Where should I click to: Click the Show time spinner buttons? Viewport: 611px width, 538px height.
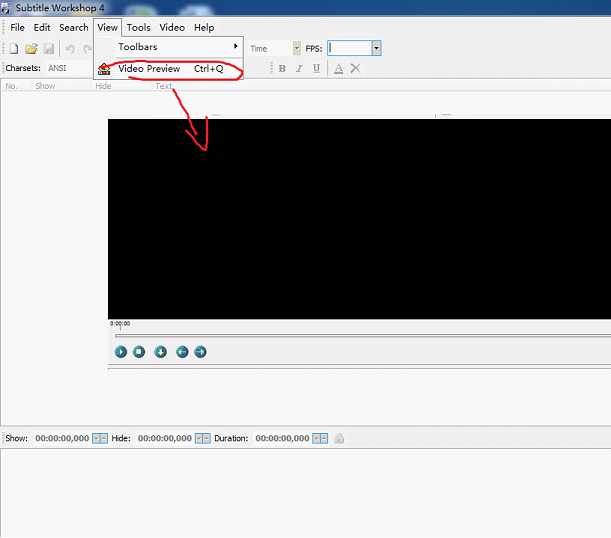click(x=100, y=439)
